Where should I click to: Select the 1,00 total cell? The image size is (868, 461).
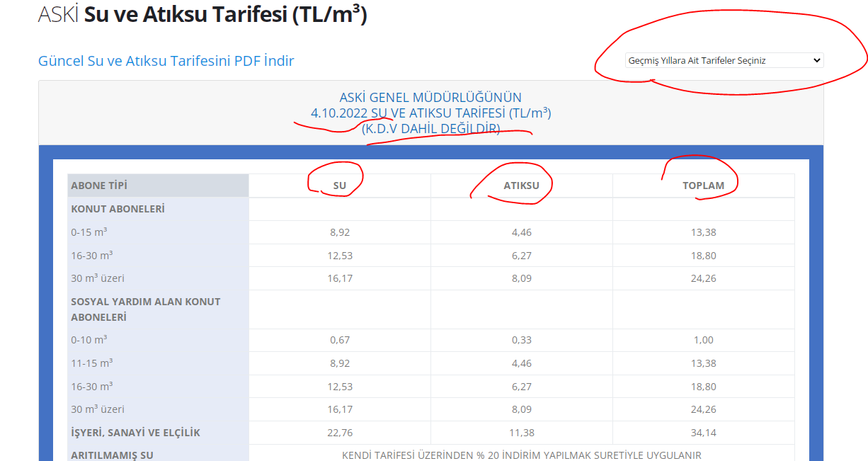[703, 340]
